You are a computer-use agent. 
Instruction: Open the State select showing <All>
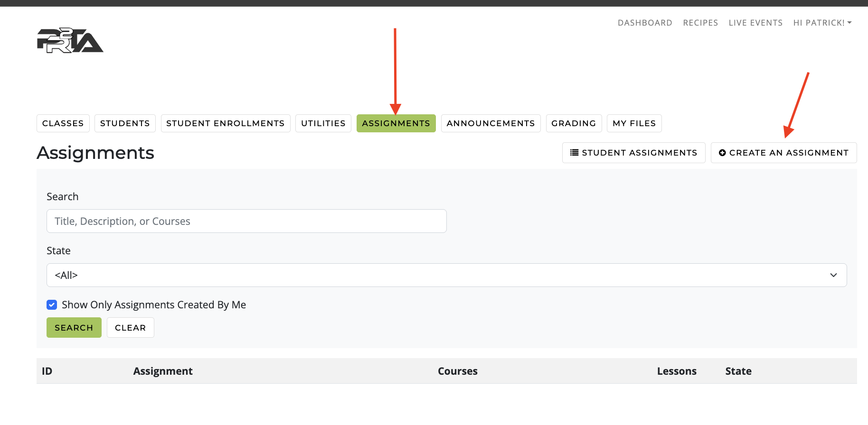446,275
